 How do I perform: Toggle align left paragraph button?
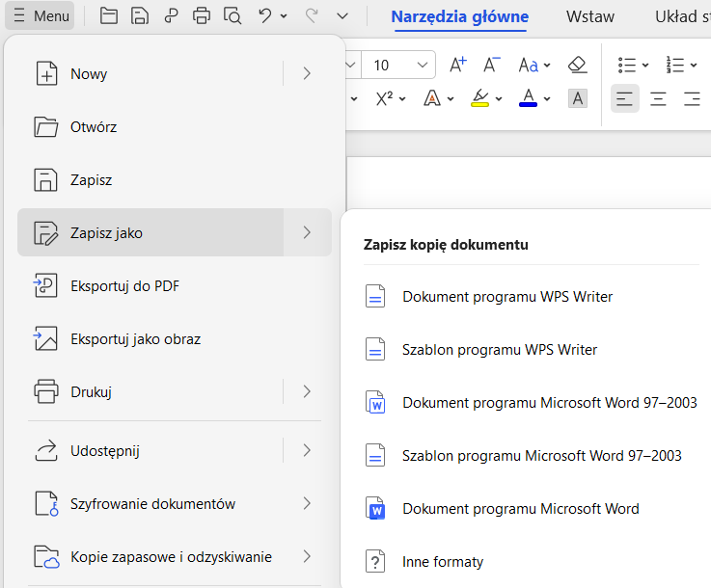(625, 98)
